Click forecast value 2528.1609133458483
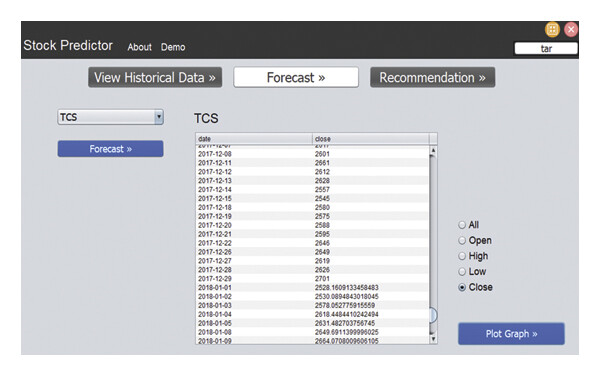 tap(347, 288)
